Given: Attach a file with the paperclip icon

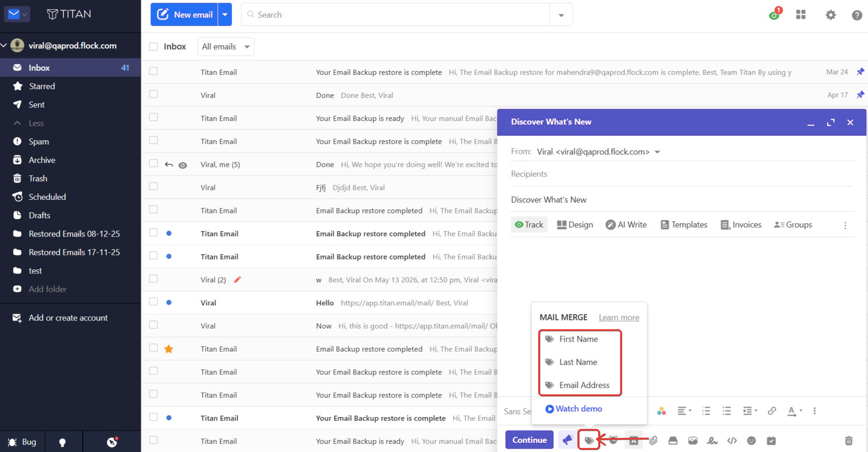Looking at the screenshot, I should click(653, 440).
